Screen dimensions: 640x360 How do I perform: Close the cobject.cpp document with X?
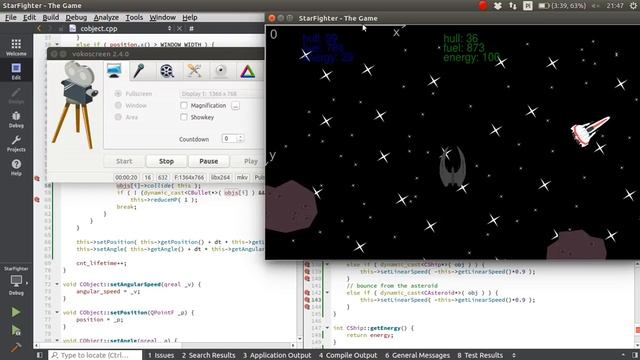[x=179, y=29]
